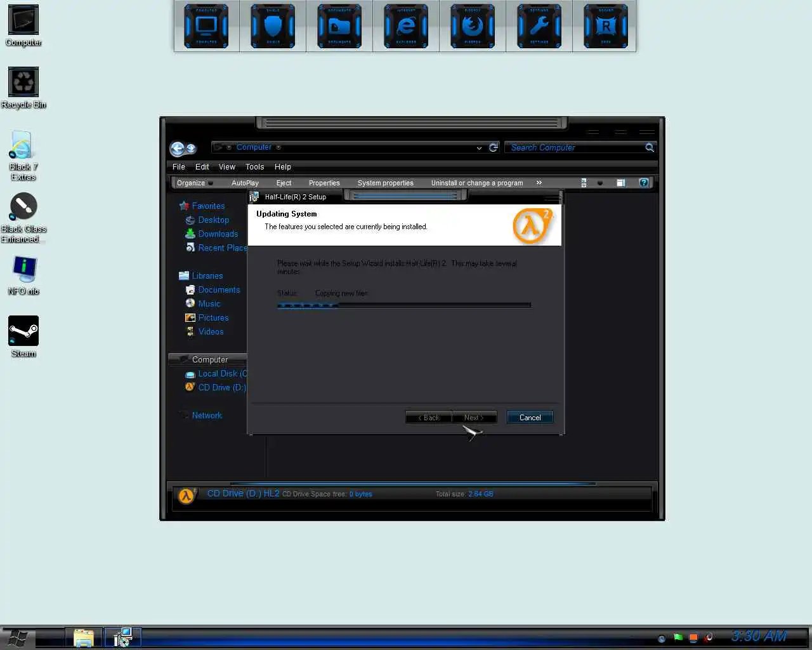This screenshot has height=650, width=812.
Task: Open the Tools menu
Action: click(254, 167)
